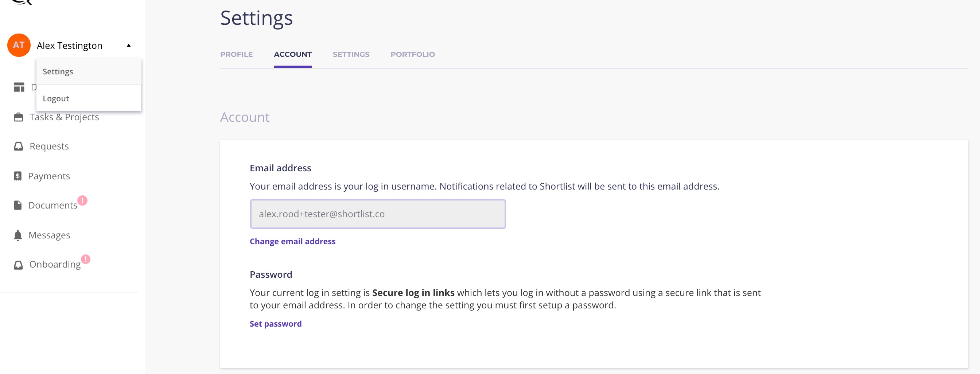Open the Portfolio tab

tap(412, 54)
